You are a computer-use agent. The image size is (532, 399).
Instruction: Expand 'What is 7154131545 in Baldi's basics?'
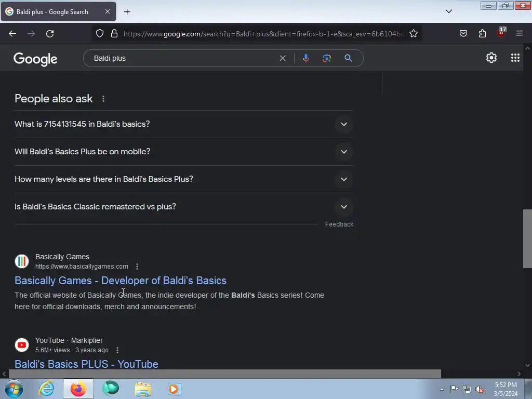tap(184, 124)
